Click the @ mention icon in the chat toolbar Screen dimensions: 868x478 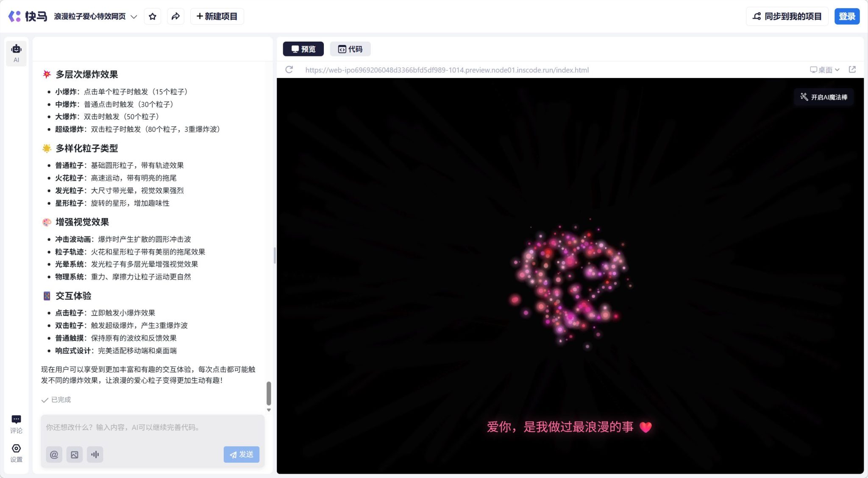[54, 454]
